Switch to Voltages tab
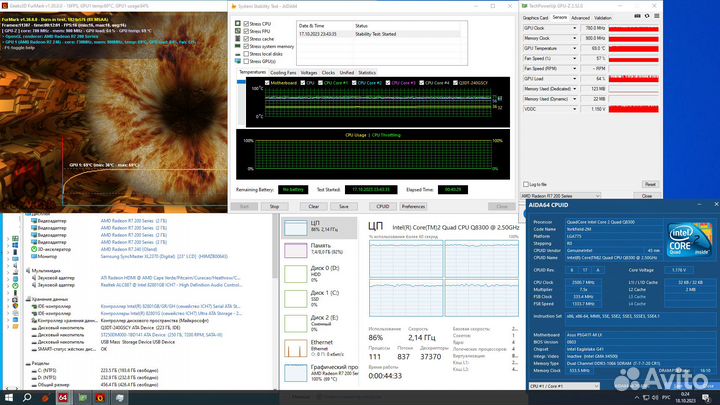Screen dimensions: 720x405 click(x=309, y=73)
